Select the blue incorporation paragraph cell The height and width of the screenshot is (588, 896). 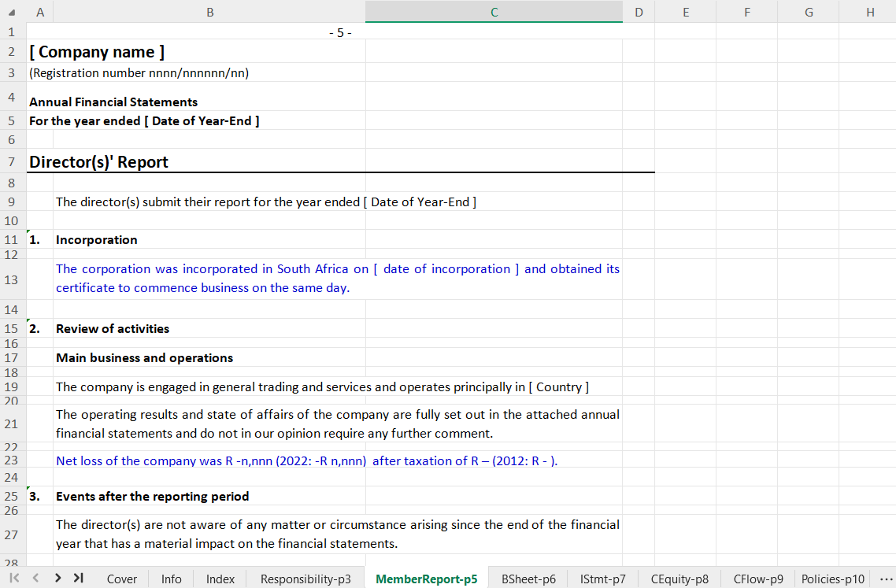click(x=337, y=279)
